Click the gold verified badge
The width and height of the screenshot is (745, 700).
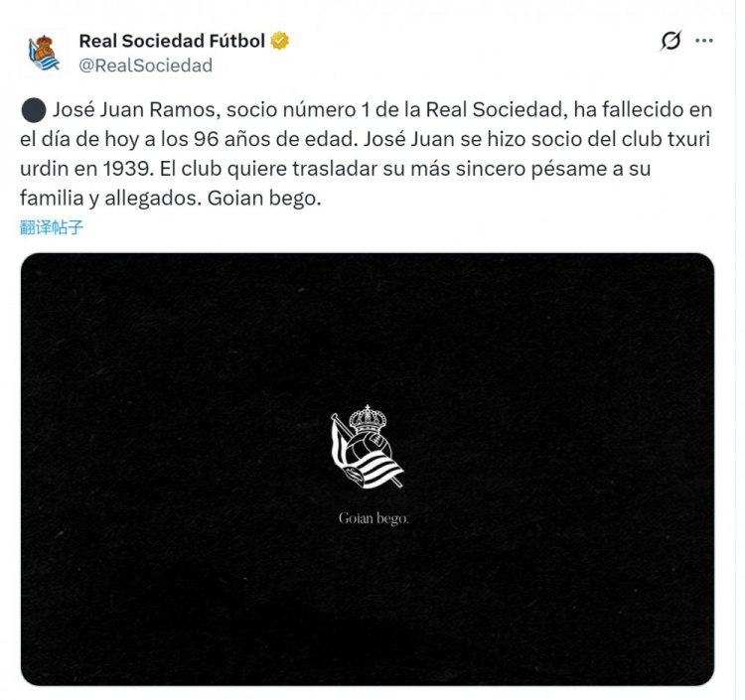point(280,41)
